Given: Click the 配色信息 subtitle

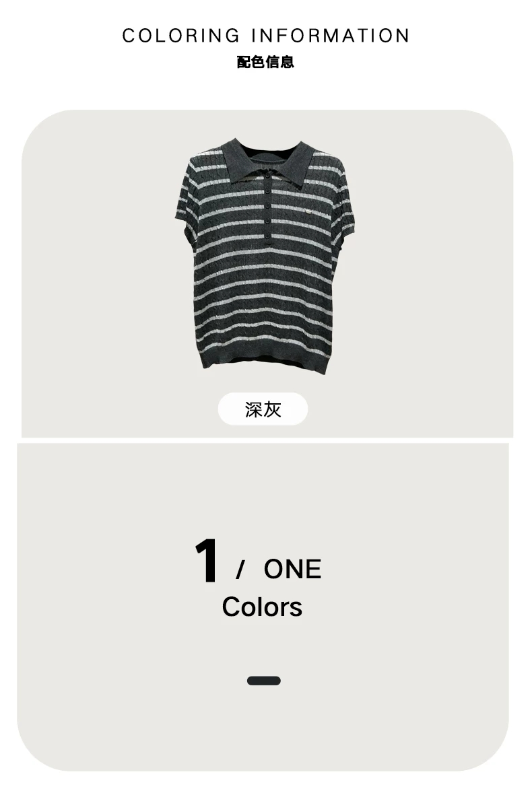Looking at the screenshot, I should tap(265, 63).
